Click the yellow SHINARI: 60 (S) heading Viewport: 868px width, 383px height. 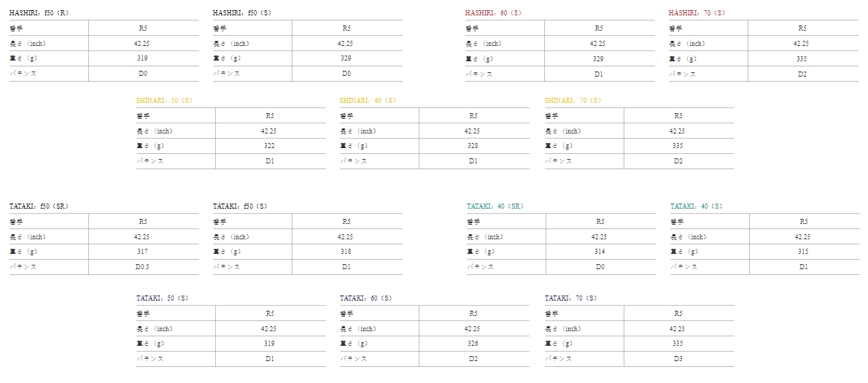pos(368,101)
